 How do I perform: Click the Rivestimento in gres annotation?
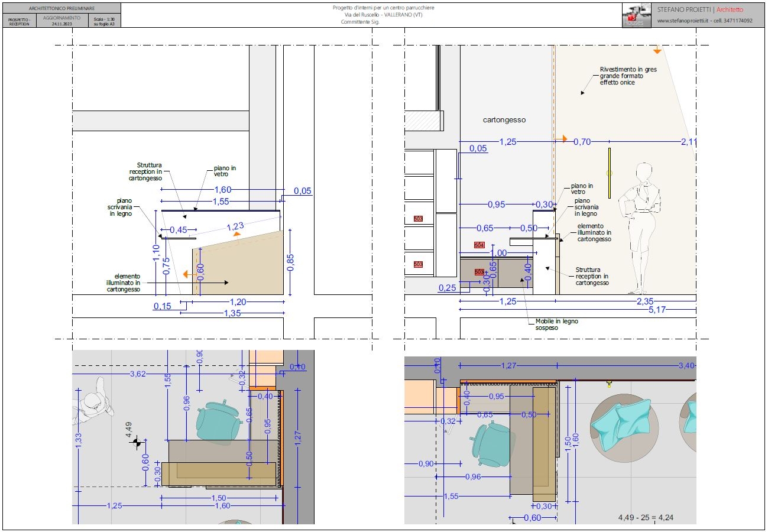pyautogui.click(x=628, y=76)
